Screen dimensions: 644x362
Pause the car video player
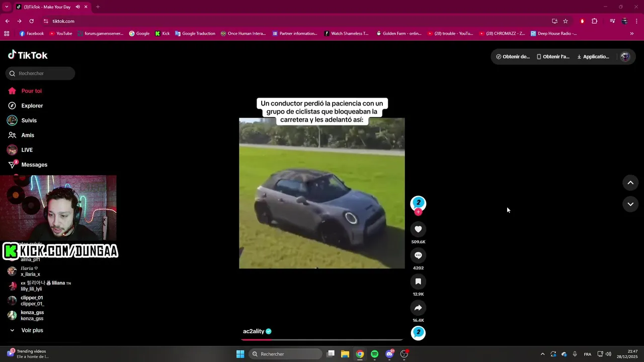[x=322, y=193]
